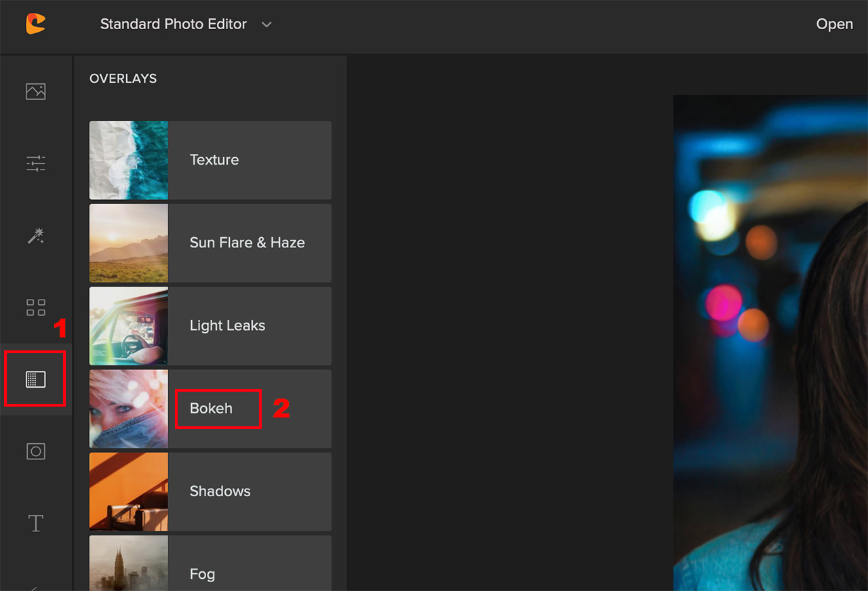Image resolution: width=868 pixels, height=591 pixels.
Task: Choose the Shadows overlay category
Action: pyautogui.click(x=210, y=491)
